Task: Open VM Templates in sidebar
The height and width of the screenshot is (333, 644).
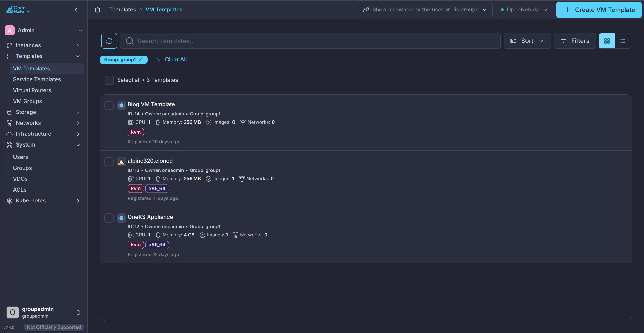Action: pos(47,69)
